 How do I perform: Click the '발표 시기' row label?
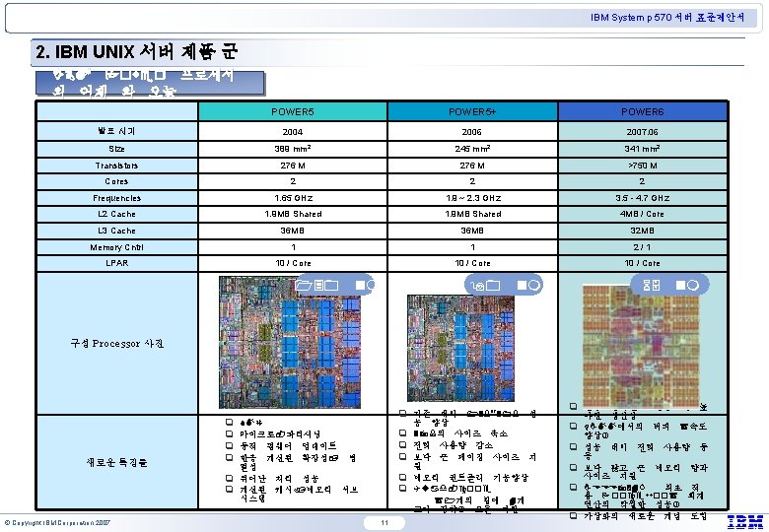[116, 131]
